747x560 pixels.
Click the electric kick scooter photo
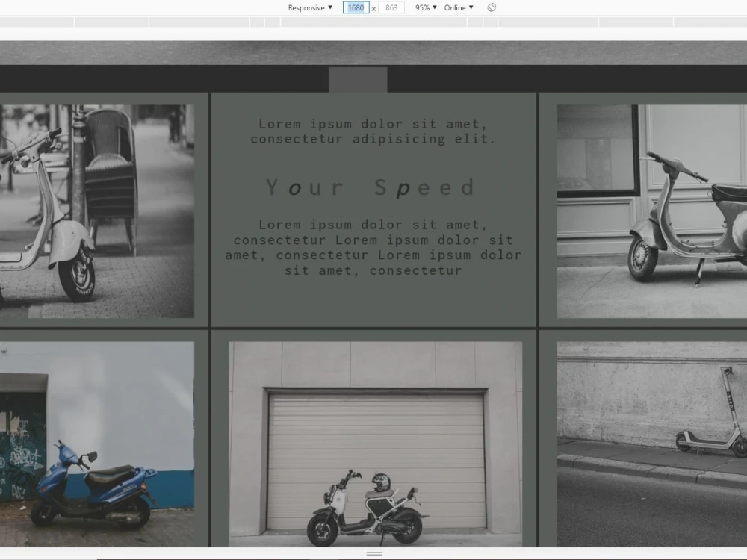click(x=651, y=444)
